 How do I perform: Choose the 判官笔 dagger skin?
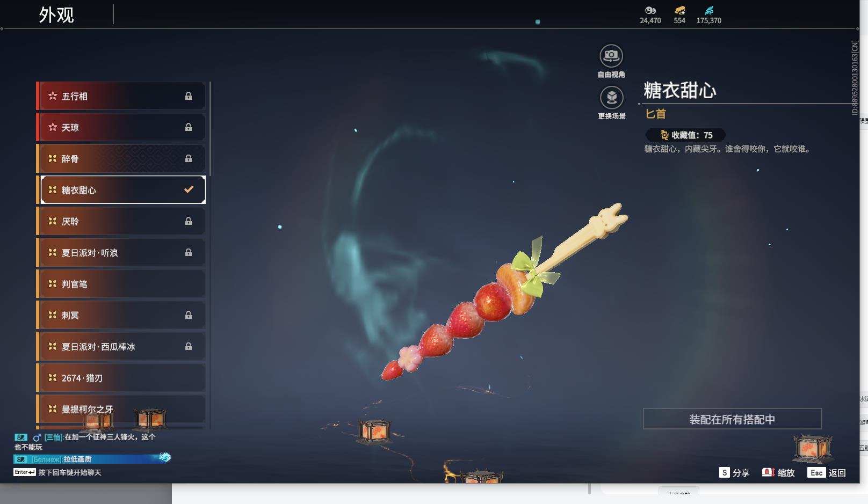[x=121, y=283]
